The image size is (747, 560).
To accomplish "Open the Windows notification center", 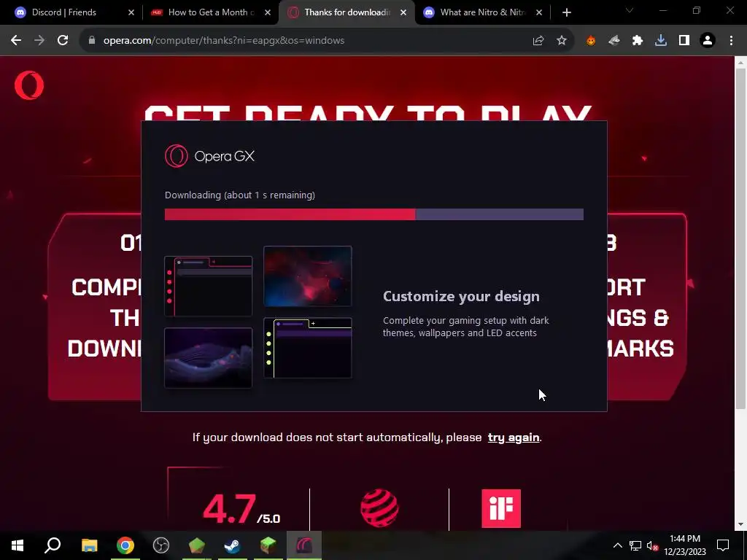I will 723,545.
